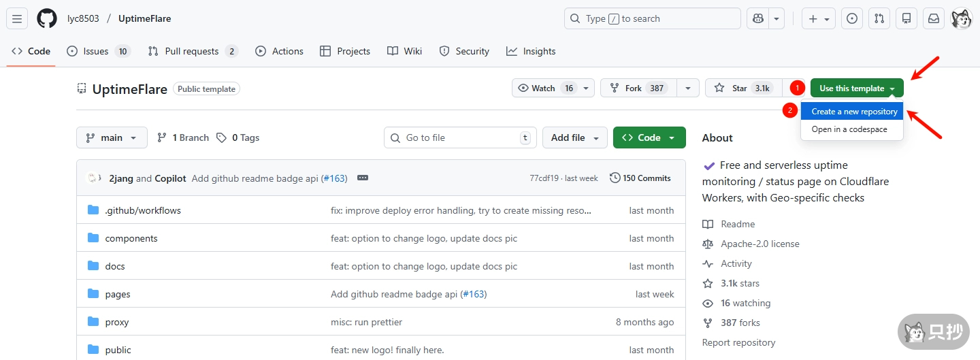Open the notifications inbox icon
The width and height of the screenshot is (980, 360).
click(x=934, y=18)
